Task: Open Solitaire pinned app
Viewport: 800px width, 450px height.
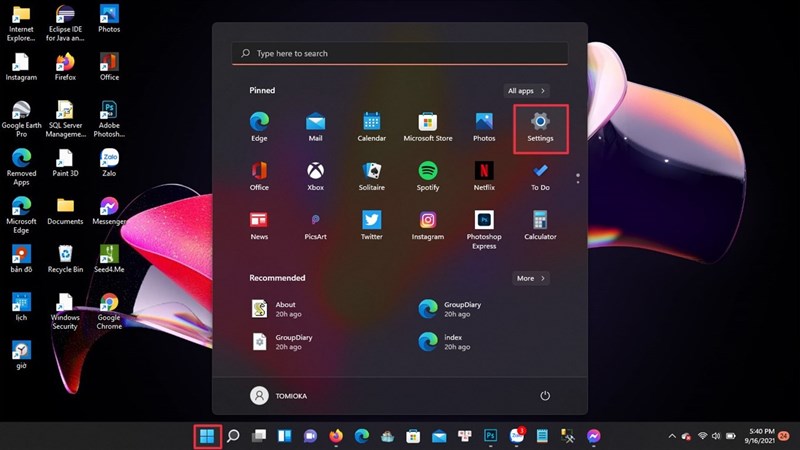Action: (372, 176)
